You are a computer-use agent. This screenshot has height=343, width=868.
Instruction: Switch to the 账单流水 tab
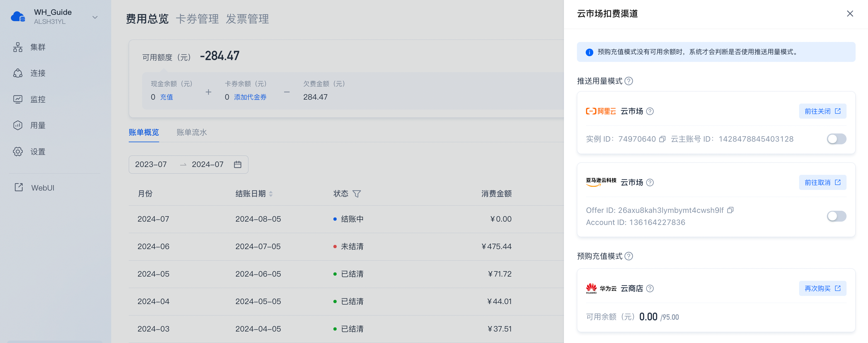click(x=192, y=132)
